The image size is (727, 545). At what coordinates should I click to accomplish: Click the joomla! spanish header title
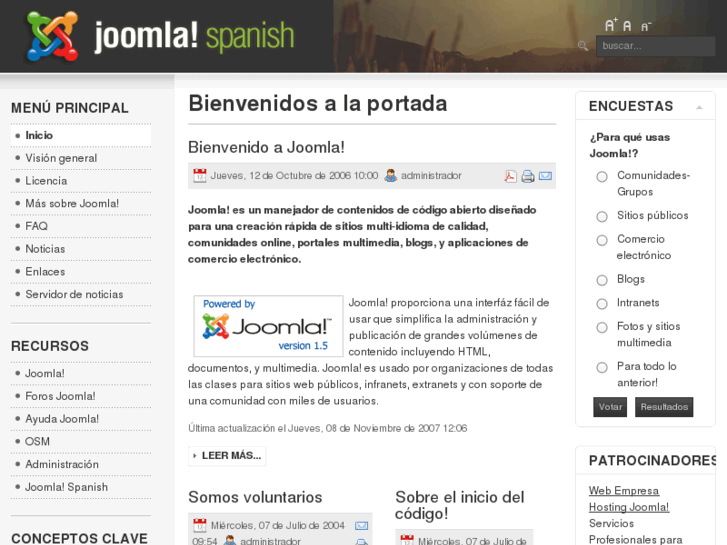tap(194, 36)
